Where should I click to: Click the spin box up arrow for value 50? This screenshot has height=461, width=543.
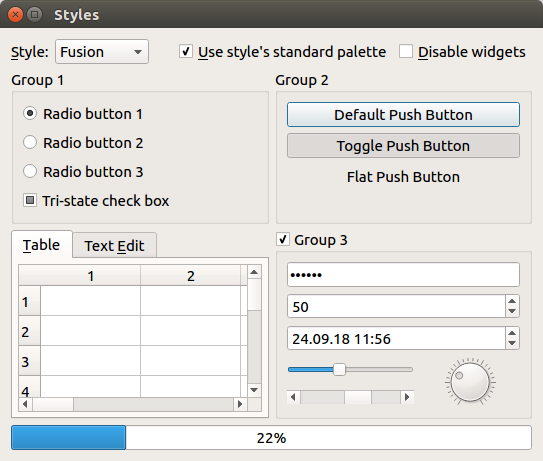coord(512,301)
